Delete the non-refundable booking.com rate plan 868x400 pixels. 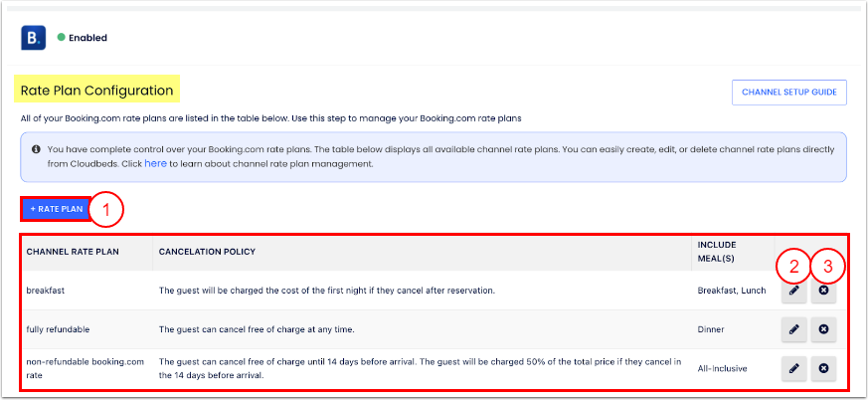[x=823, y=368]
